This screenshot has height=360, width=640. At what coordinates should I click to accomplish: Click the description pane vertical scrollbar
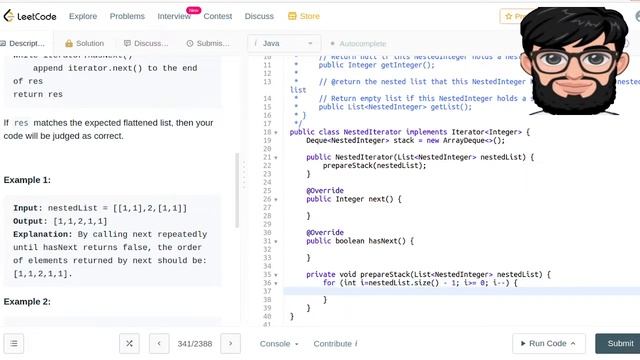[x=237, y=190]
